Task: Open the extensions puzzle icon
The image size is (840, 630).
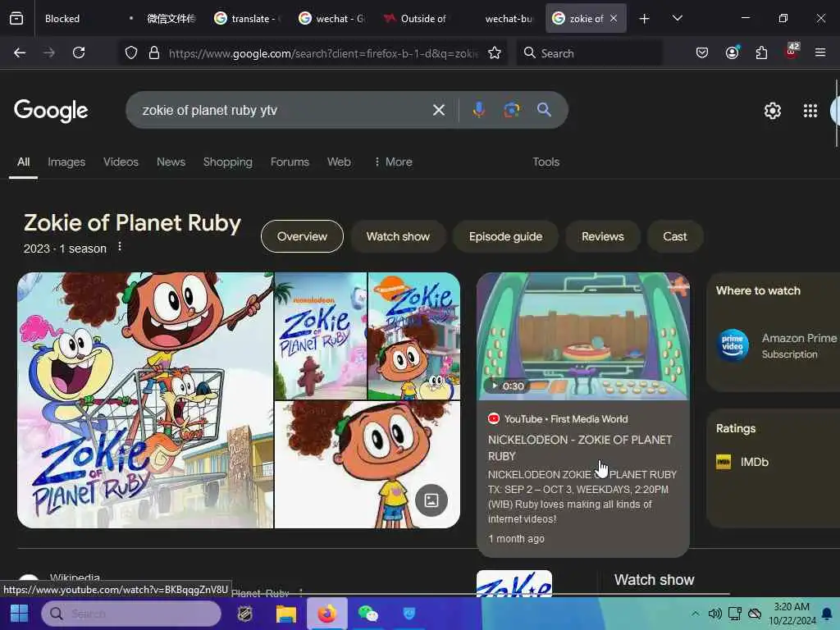Action: [x=761, y=52]
